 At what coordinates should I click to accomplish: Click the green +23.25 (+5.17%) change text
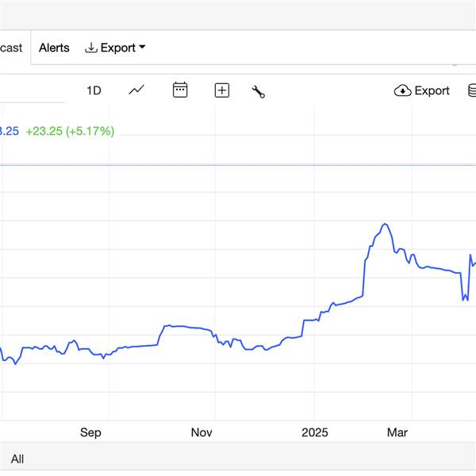(x=70, y=131)
